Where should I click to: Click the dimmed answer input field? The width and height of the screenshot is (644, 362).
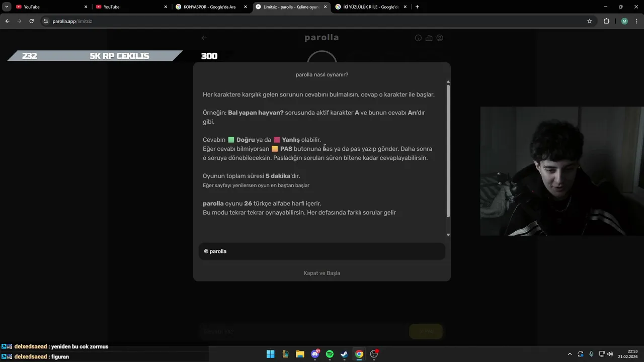click(x=302, y=331)
